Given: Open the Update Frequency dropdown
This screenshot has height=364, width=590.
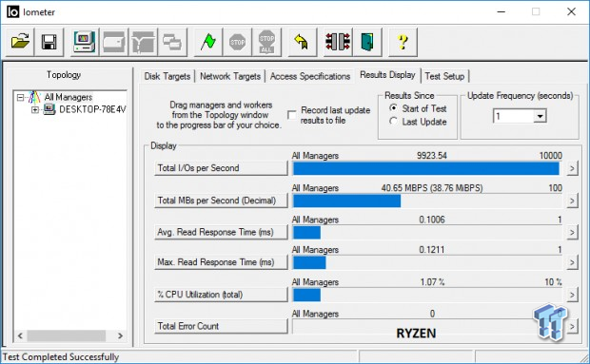Looking at the screenshot, I should pyautogui.click(x=540, y=116).
